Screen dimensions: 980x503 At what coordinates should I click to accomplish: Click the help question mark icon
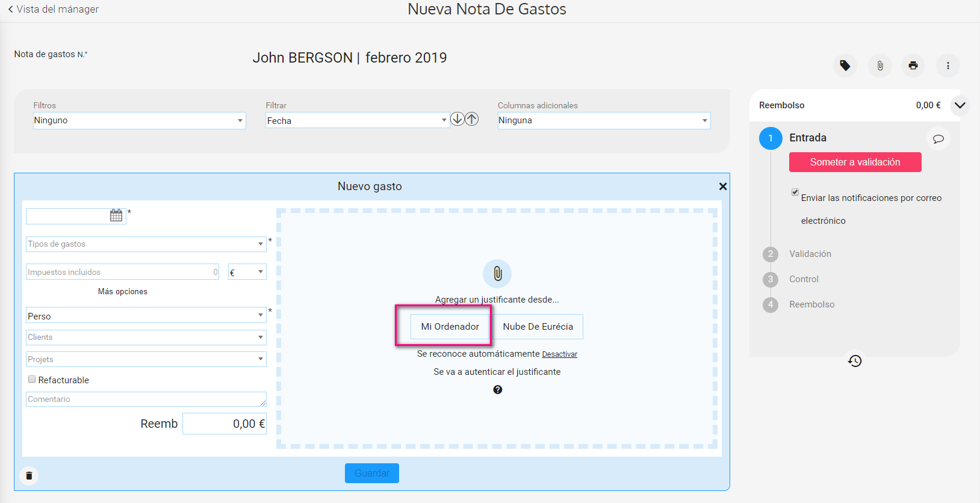pos(497,390)
